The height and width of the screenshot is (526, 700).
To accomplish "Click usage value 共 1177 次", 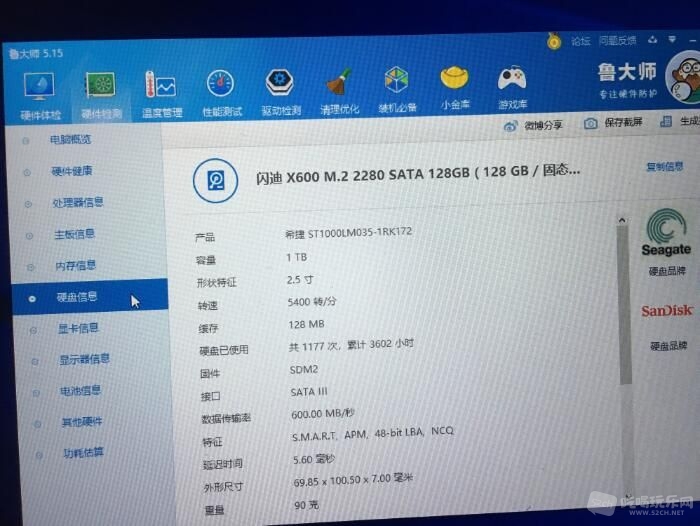I will pos(315,346).
